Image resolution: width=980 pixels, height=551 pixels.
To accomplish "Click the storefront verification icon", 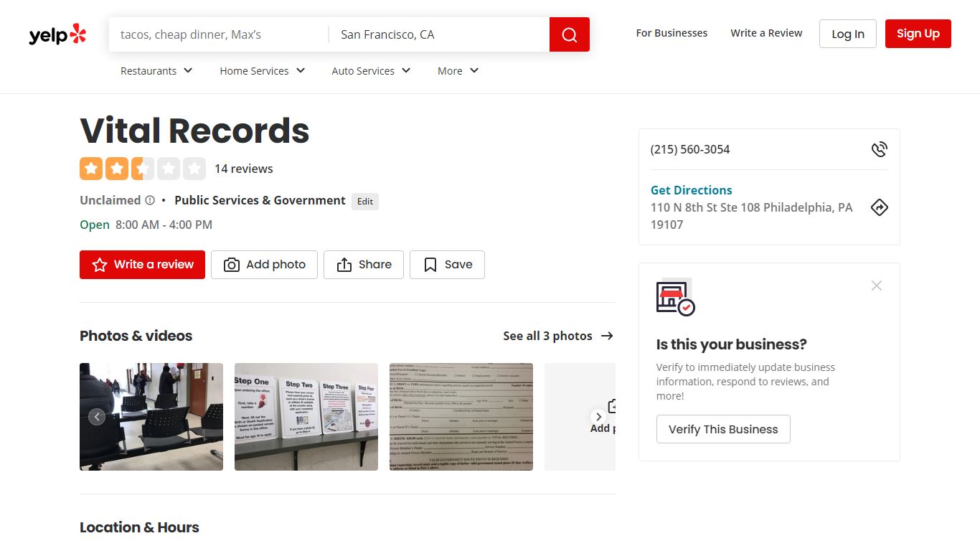I will click(x=675, y=296).
